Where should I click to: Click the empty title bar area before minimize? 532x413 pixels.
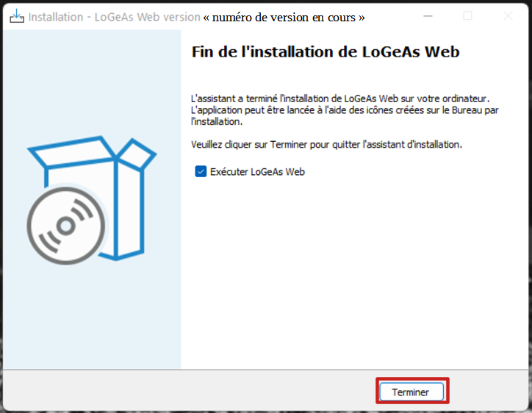tap(393, 15)
